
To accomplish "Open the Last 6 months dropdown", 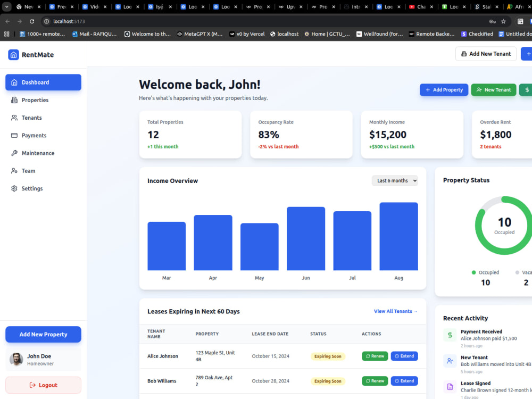I will point(395,181).
